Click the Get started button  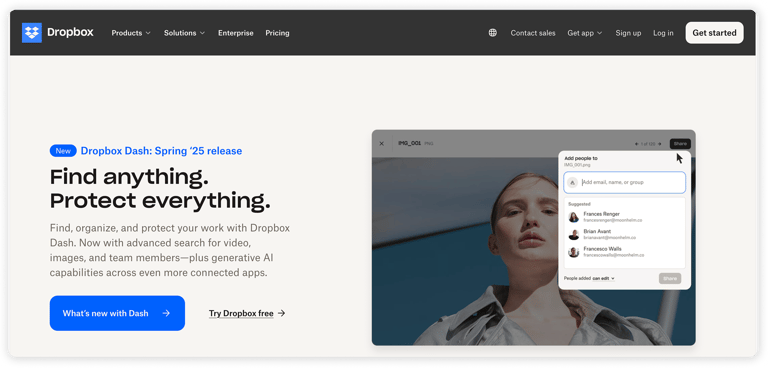714,33
